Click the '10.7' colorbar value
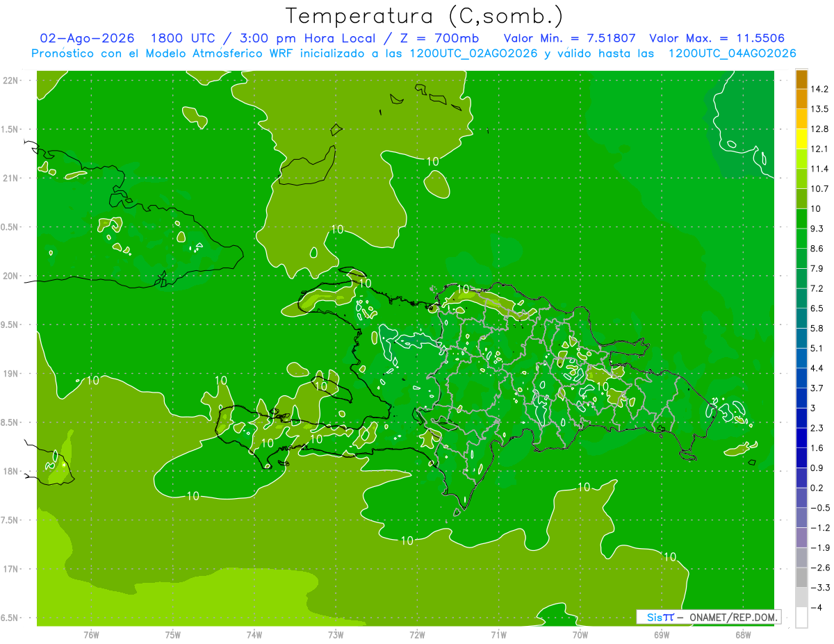This screenshot has width=834, height=644. [820, 189]
